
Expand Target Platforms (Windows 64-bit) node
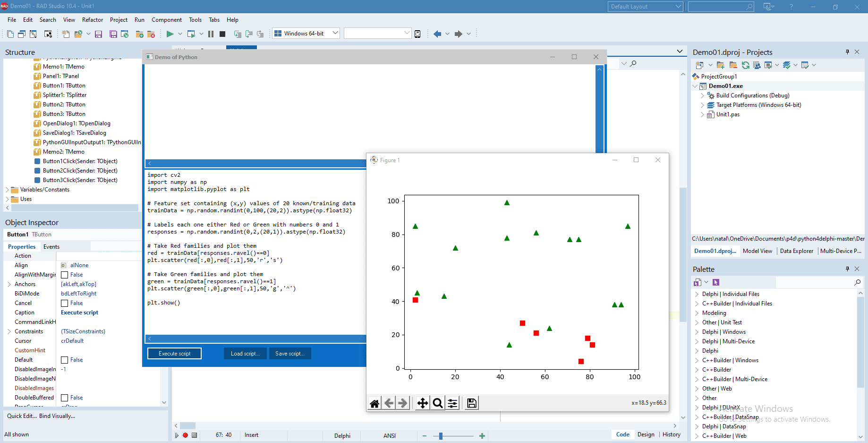[x=702, y=105]
